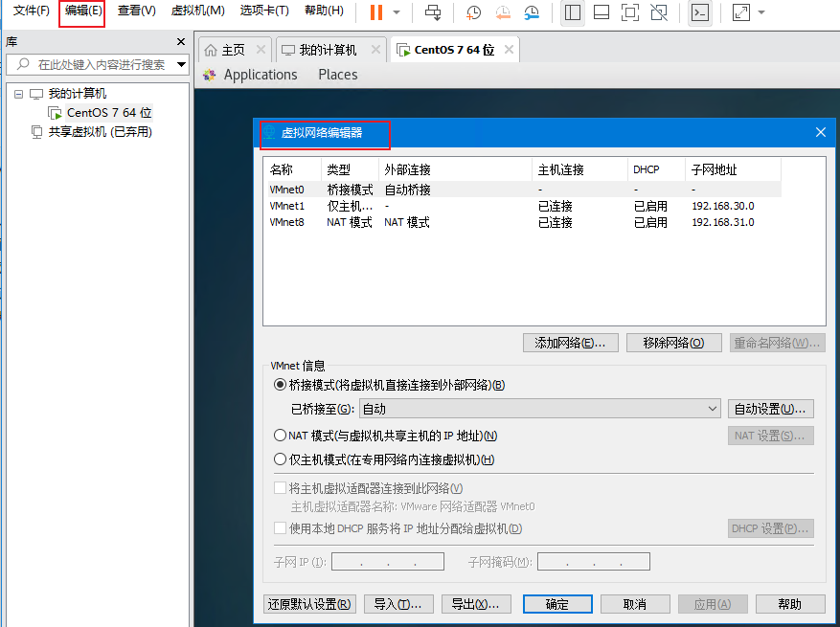Collapse the 我的计算机 tree node
840x627 pixels.
tap(18, 93)
